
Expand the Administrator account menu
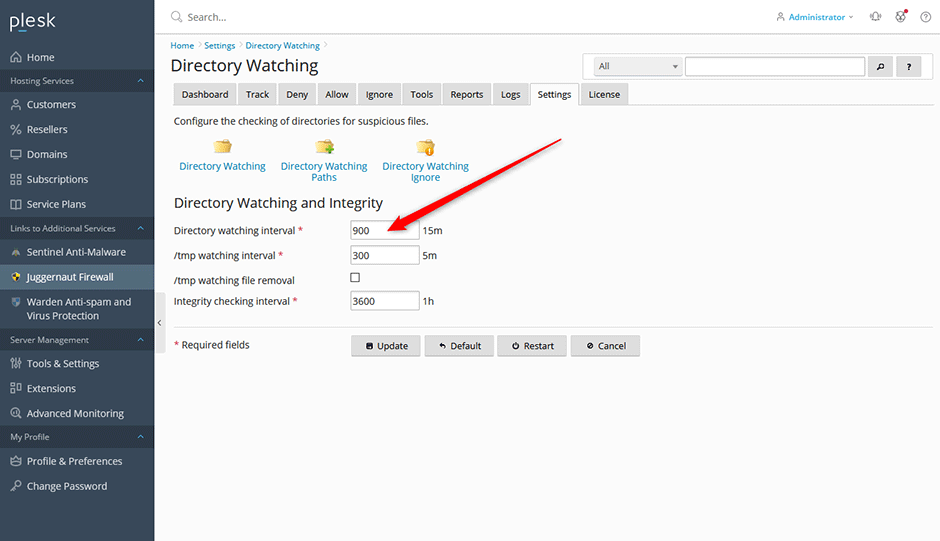pos(815,17)
